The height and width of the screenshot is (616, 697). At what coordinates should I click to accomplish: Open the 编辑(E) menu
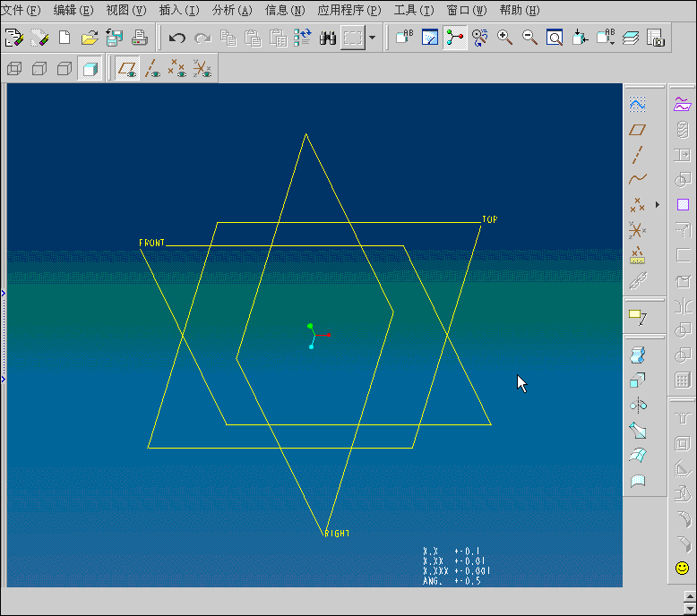tap(73, 10)
